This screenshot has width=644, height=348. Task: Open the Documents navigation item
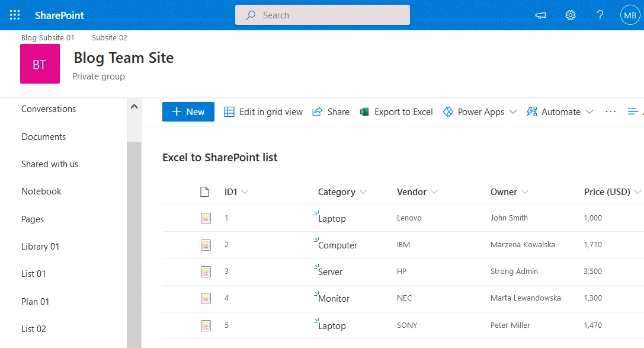point(43,137)
